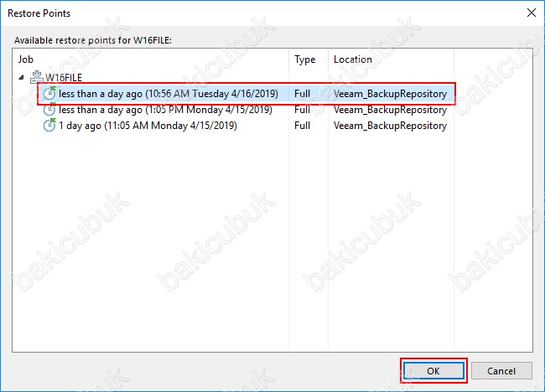
Task: Select the 10:56 AM Tuesday 4/16/2019 restore point
Action: [168, 94]
